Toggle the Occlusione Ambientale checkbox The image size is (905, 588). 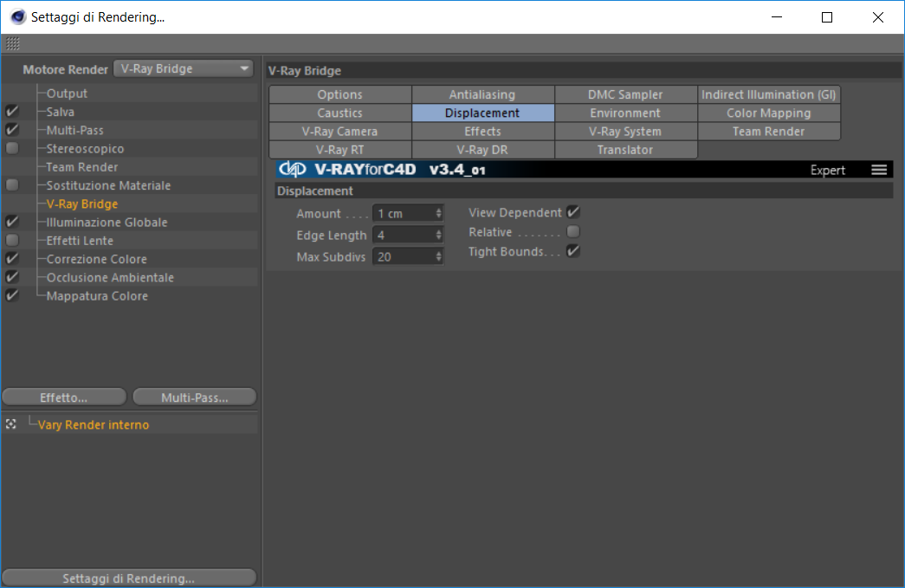click(12, 278)
